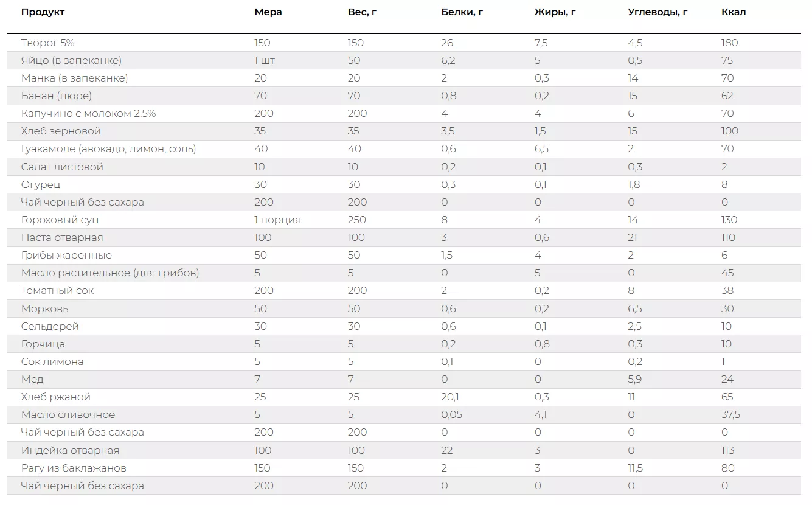Click the 'Жиры, г' column header

(x=555, y=12)
